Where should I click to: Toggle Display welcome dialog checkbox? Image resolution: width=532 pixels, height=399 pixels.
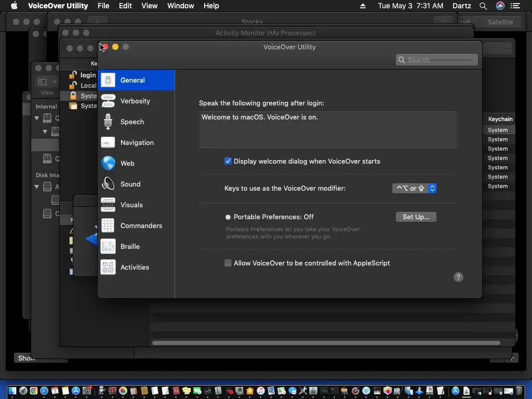228,161
